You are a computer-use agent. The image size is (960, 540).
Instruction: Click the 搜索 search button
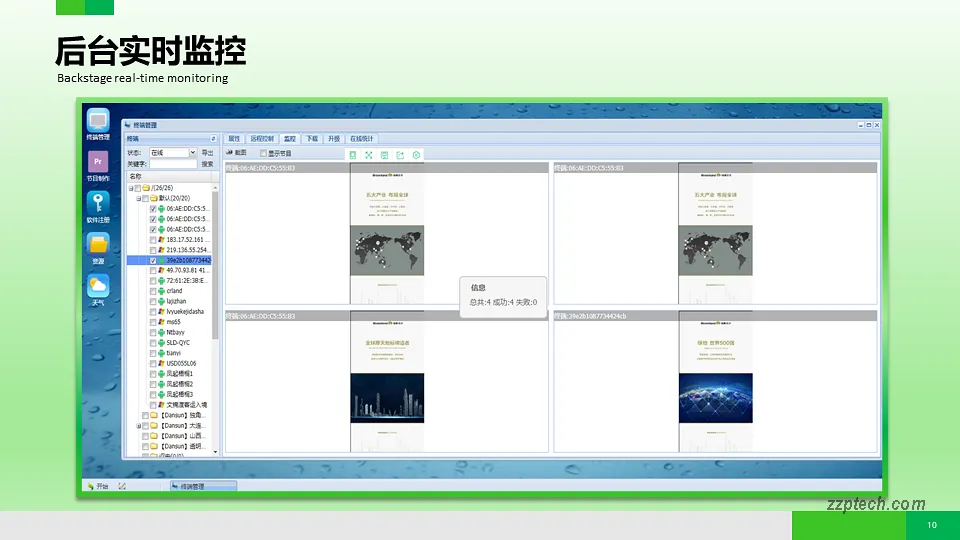[x=207, y=164]
